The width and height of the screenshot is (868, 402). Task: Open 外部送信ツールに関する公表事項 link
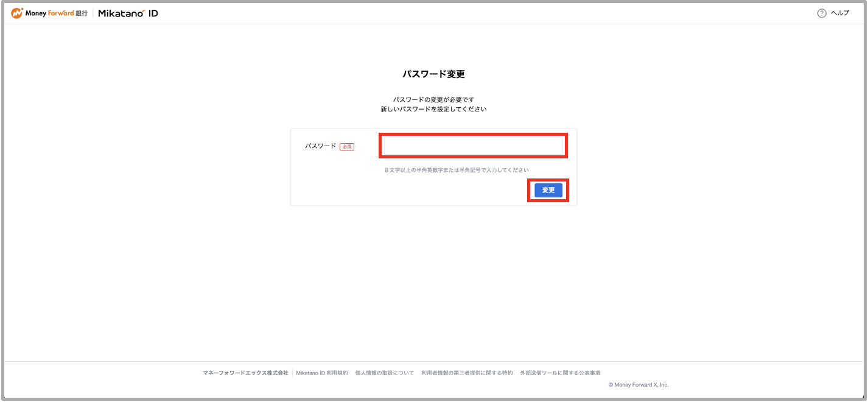pos(560,373)
